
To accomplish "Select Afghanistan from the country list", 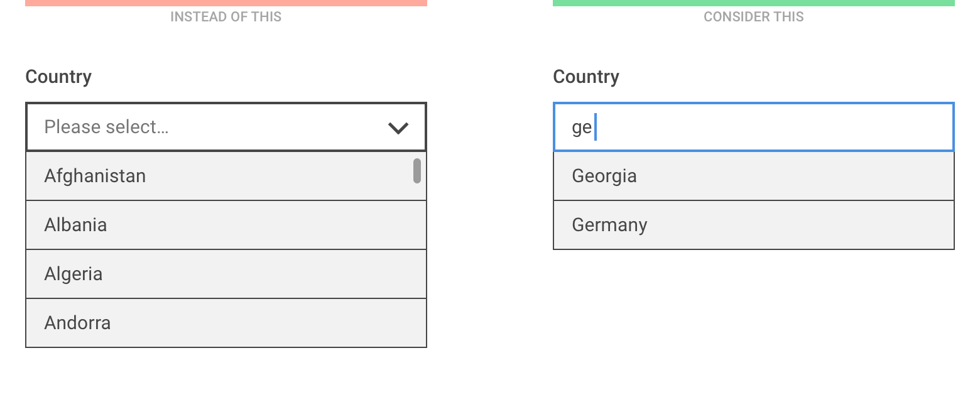I will point(95,176).
